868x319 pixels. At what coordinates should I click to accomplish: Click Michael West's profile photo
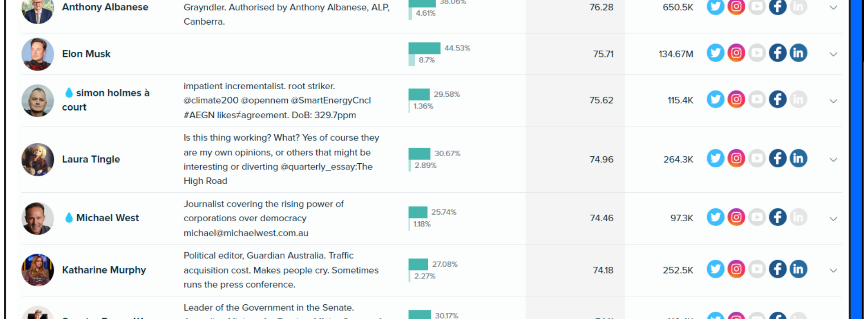38,218
